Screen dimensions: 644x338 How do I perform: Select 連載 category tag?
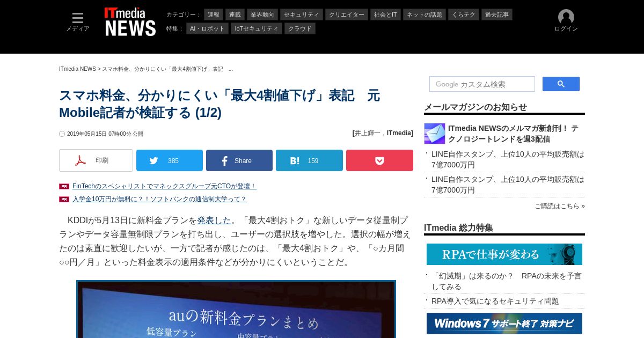tap(235, 14)
